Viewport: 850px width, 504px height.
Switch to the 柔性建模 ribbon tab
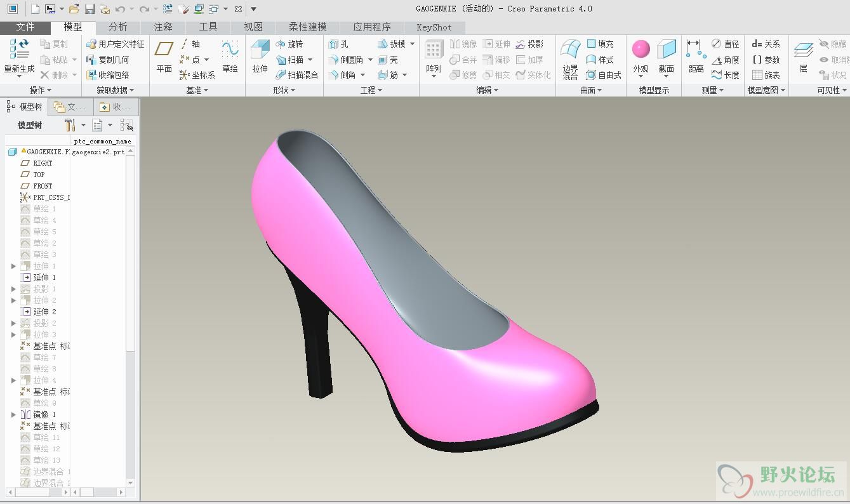[x=308, y=27]
